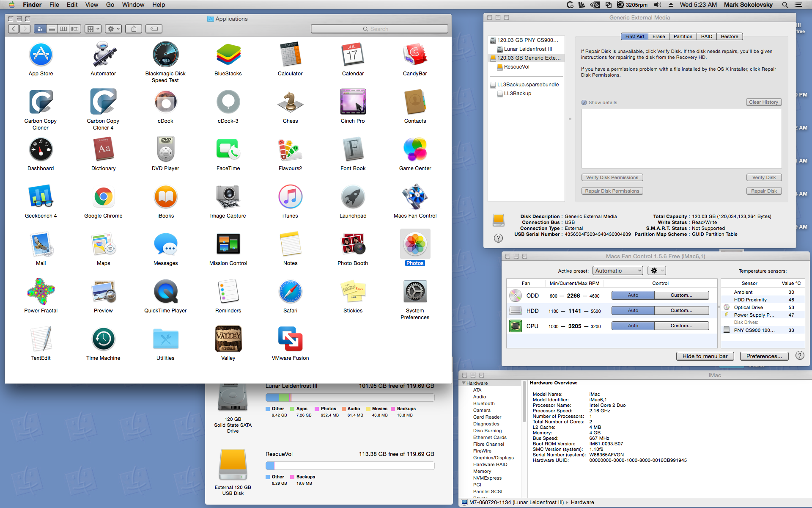Open Finder arrange-by dropdown
The height and width of the screenshot is (508, 812).
(x=93, y=29)
